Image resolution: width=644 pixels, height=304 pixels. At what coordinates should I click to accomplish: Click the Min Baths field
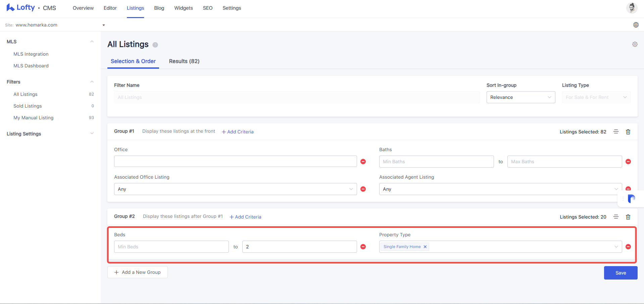pyautogui.click(x=436, y=162)
